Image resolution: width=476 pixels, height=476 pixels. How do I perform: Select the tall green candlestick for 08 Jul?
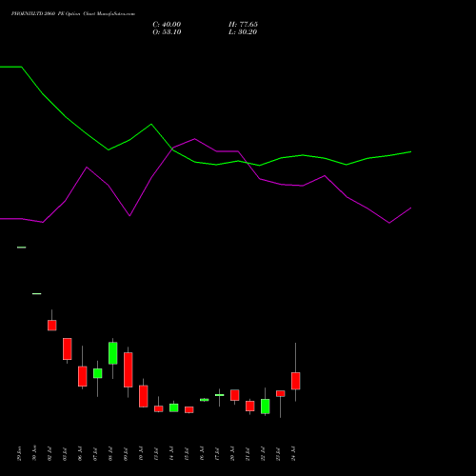[113, 353]
